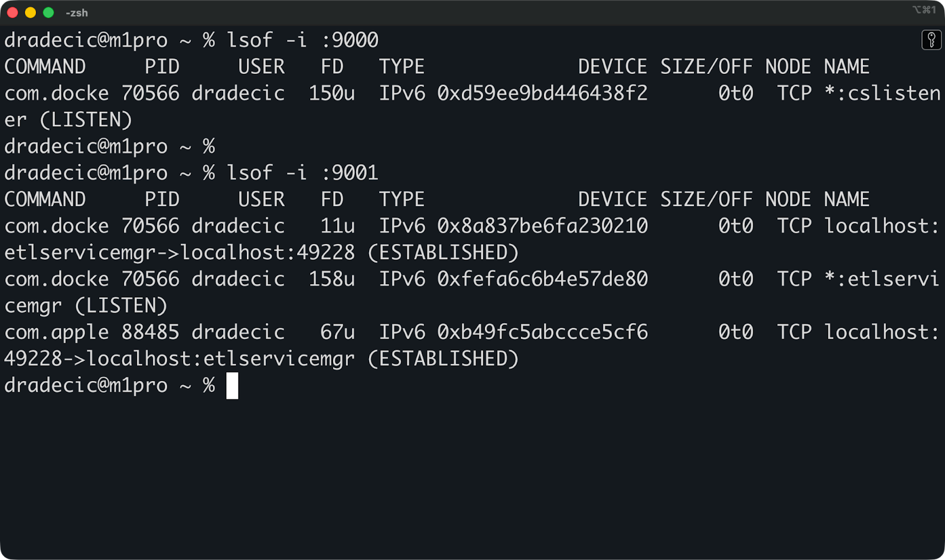The image size is (945, 560).
Task: Click the ⌥⌘1 shortcut indicator
Action: coord(924,10)
